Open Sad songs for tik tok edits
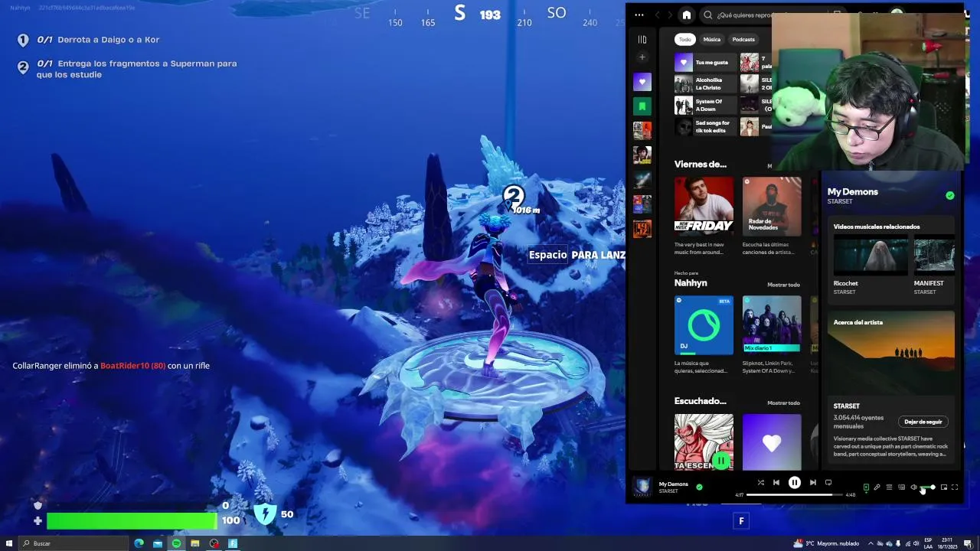Viewport: 980px width, 551px height. click(705, 126)
